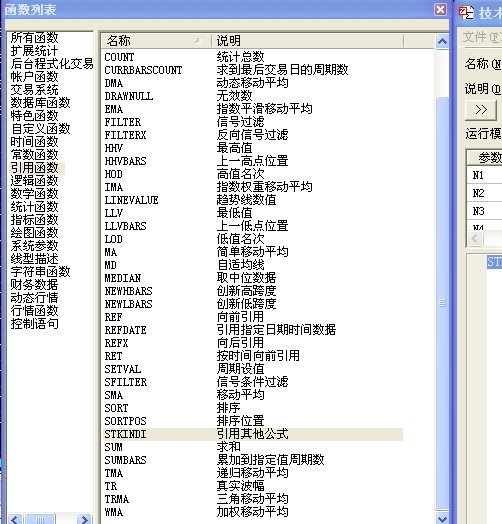Select the MEDIAN function row
The image size is (502, 524).
252,279
